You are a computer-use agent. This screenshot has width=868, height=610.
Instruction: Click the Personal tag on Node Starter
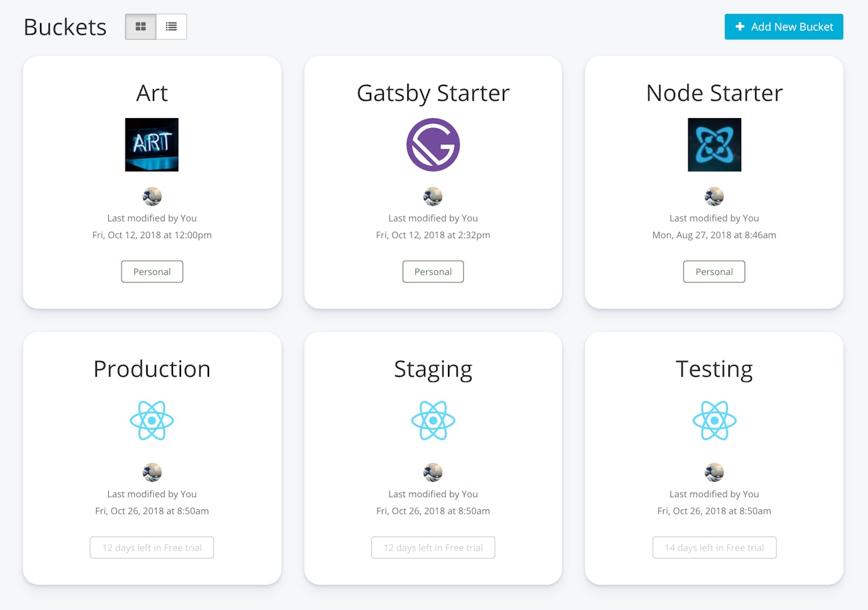pyautogui.click(x=714, y=272)
